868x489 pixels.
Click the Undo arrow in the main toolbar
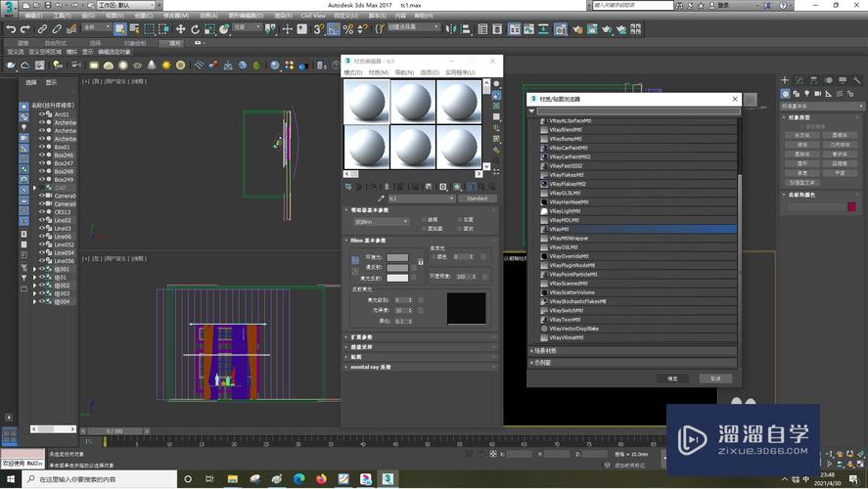10,29
